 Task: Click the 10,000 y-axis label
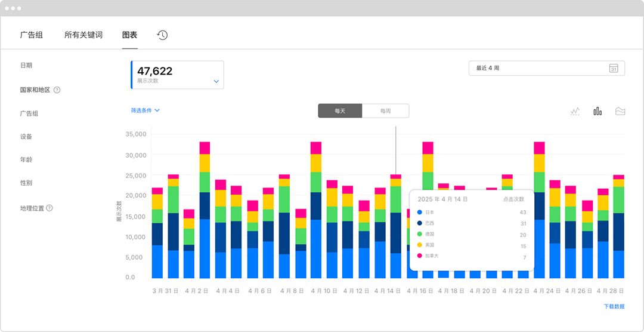pos(135,236)
